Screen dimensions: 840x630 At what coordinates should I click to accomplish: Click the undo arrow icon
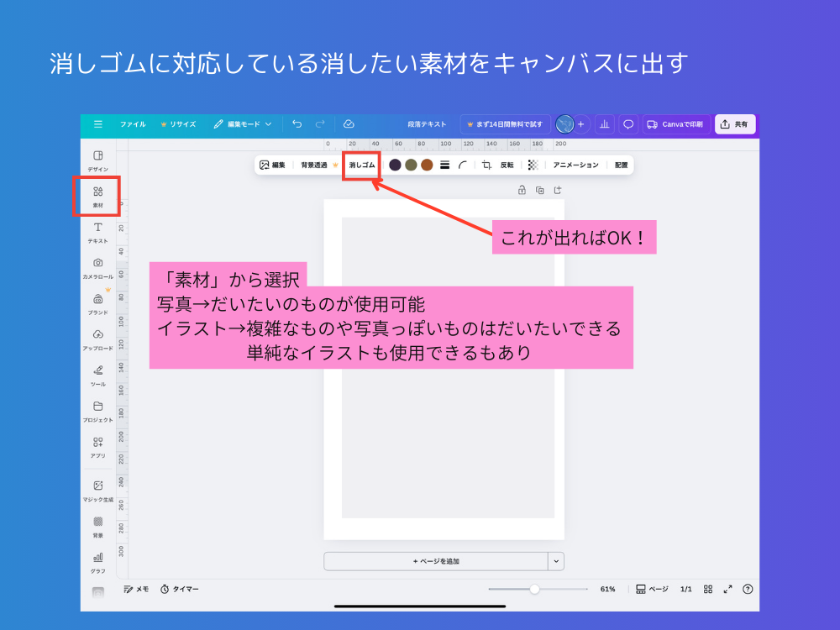tap(296, 123)
